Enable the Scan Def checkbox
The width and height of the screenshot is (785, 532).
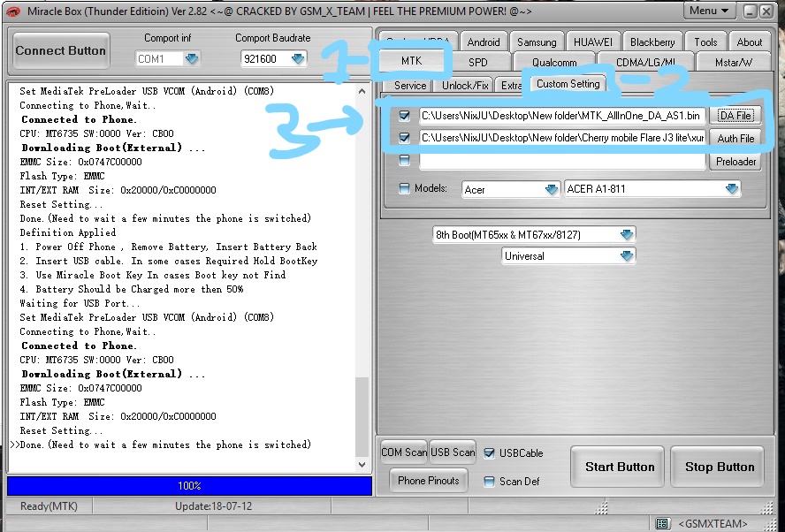pyautogui.click(x=489, y=482)
